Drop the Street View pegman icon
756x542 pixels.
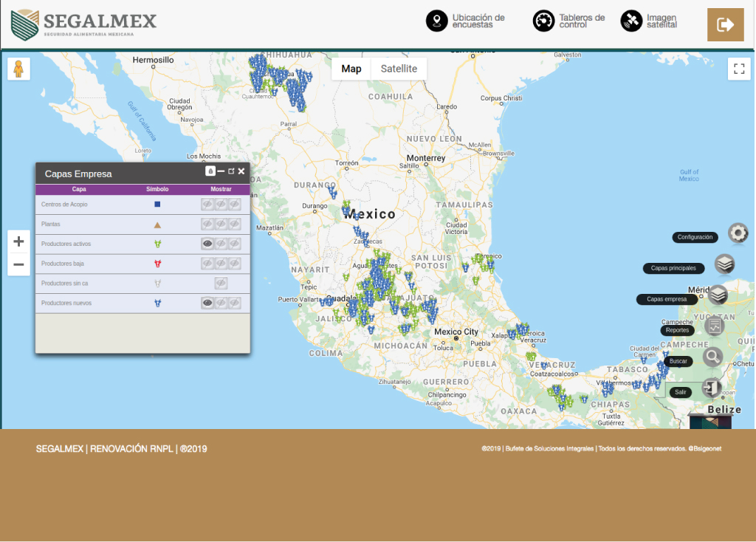18,69
